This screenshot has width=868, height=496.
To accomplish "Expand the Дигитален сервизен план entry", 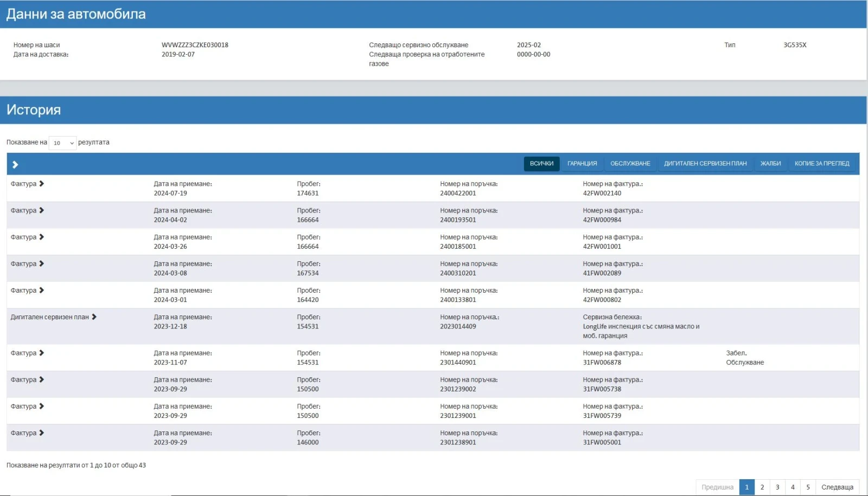I will click(94, 317).
